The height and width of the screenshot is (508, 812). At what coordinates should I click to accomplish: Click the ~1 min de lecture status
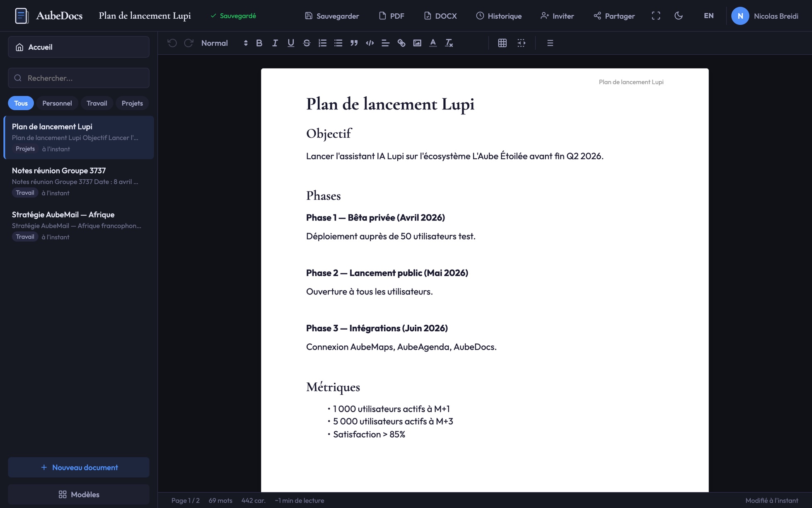click(299, 501)
